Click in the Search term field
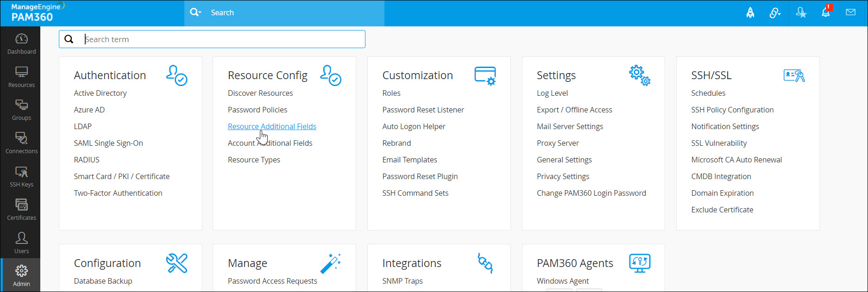 [222, 39]
